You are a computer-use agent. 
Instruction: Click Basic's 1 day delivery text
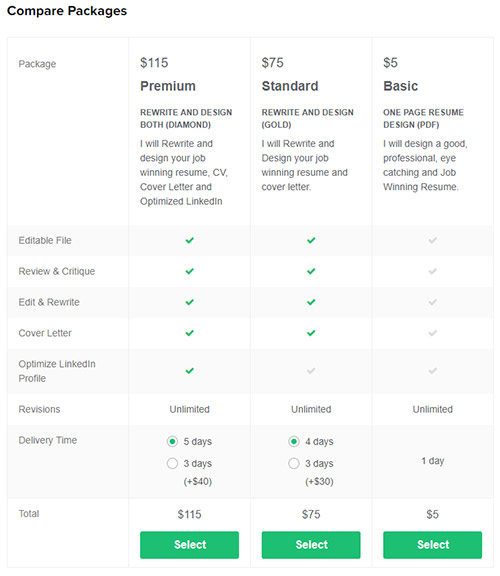point(433,461)
